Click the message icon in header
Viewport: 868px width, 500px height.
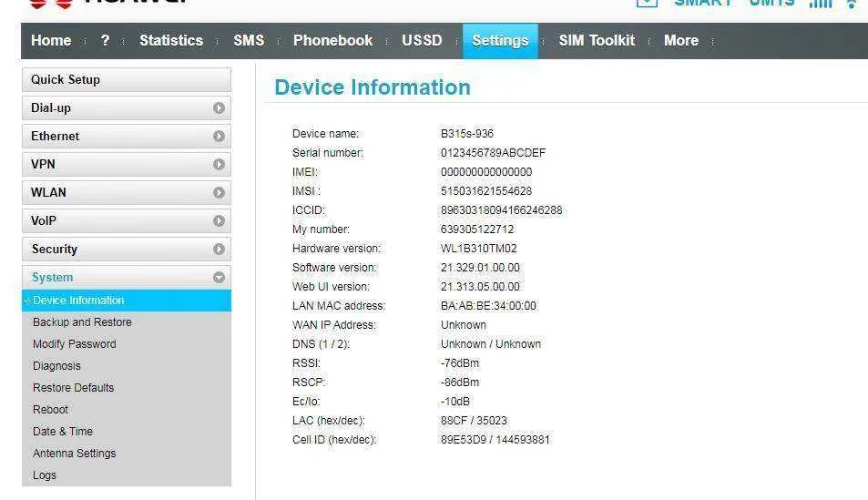647,4
